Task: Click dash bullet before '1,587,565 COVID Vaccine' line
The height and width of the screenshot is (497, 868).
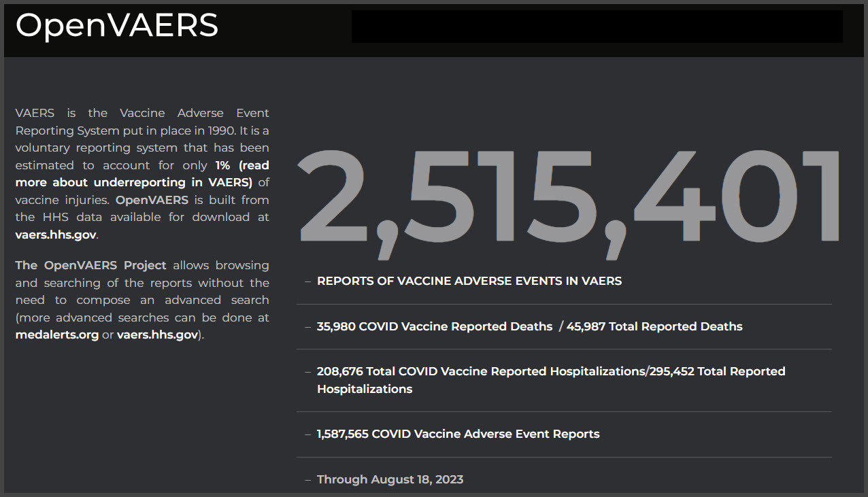Action: pos(308,434)
